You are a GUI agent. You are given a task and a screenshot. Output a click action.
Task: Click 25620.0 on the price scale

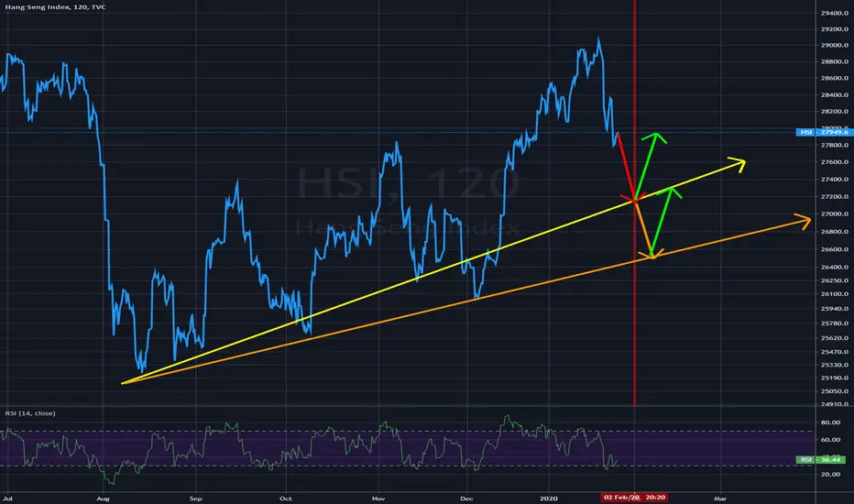click(835, 338)
